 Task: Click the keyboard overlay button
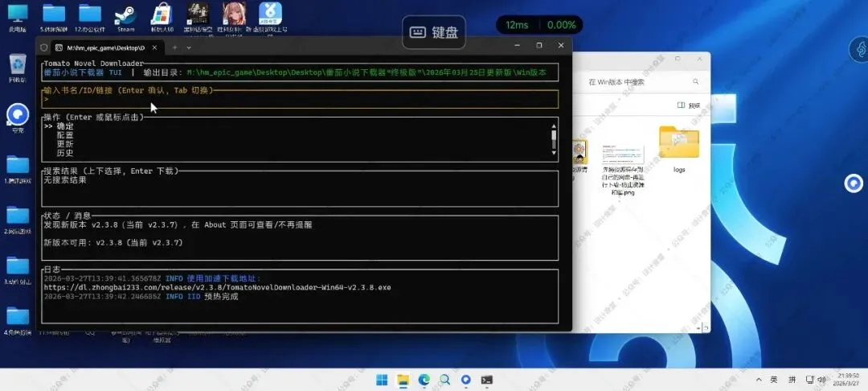(x=434, y=32)
